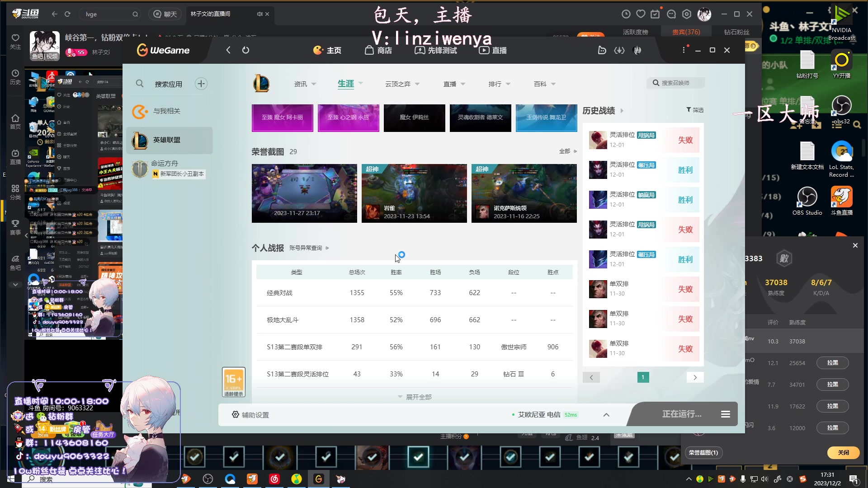Open Douyu 赛事 in left sidebar
This screenshot has width=868, height=488.
15,227
